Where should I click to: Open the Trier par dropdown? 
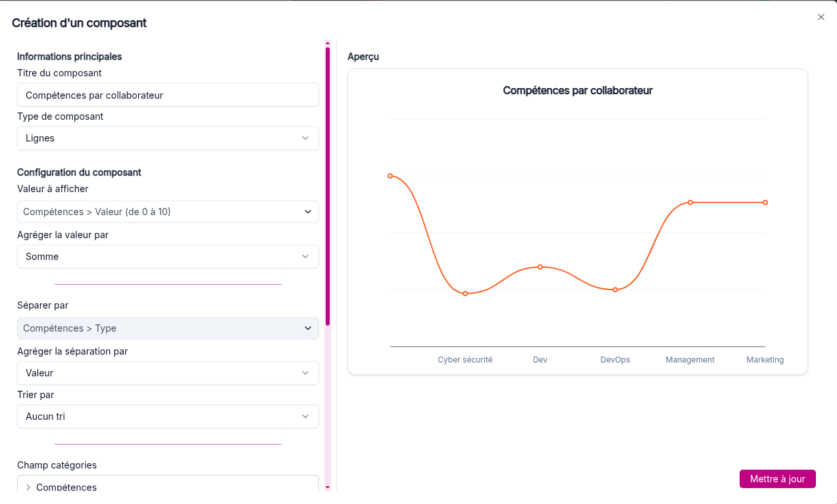pos(168,416)
